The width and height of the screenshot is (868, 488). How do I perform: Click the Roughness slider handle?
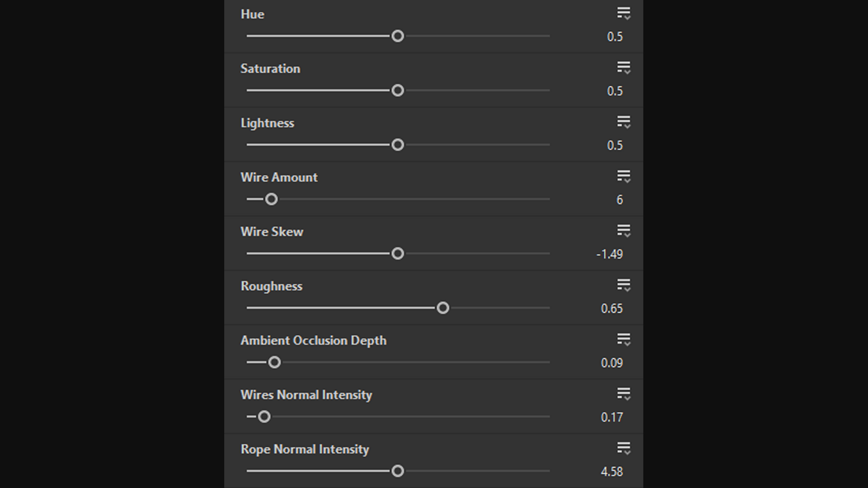(443, 308)
